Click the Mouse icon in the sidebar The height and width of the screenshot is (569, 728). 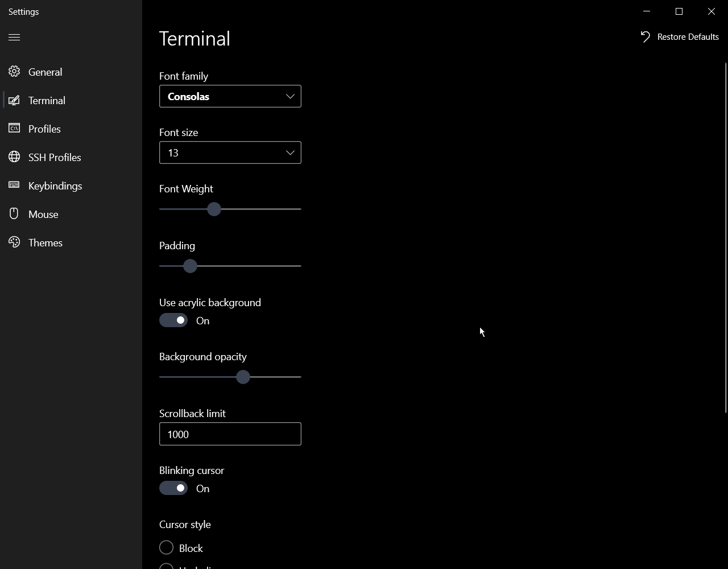[x=14, y=214]
